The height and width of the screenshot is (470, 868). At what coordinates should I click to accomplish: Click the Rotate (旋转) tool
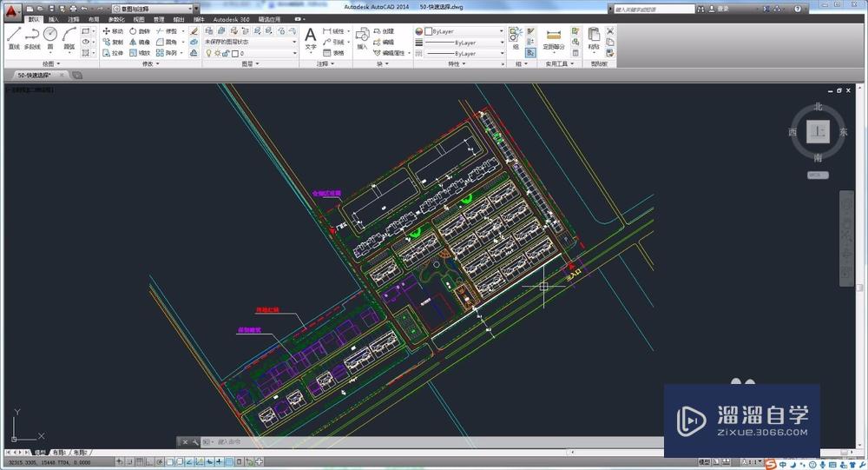click(x=140, y=31)
